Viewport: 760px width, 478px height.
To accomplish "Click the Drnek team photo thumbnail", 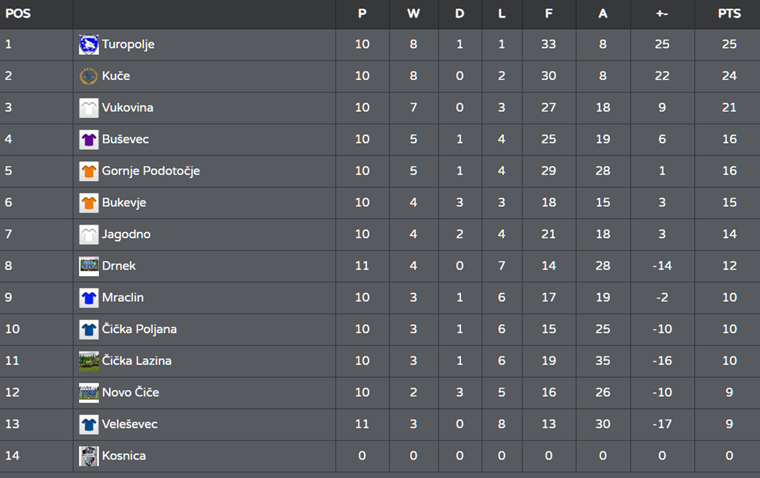I will (89, 266).
